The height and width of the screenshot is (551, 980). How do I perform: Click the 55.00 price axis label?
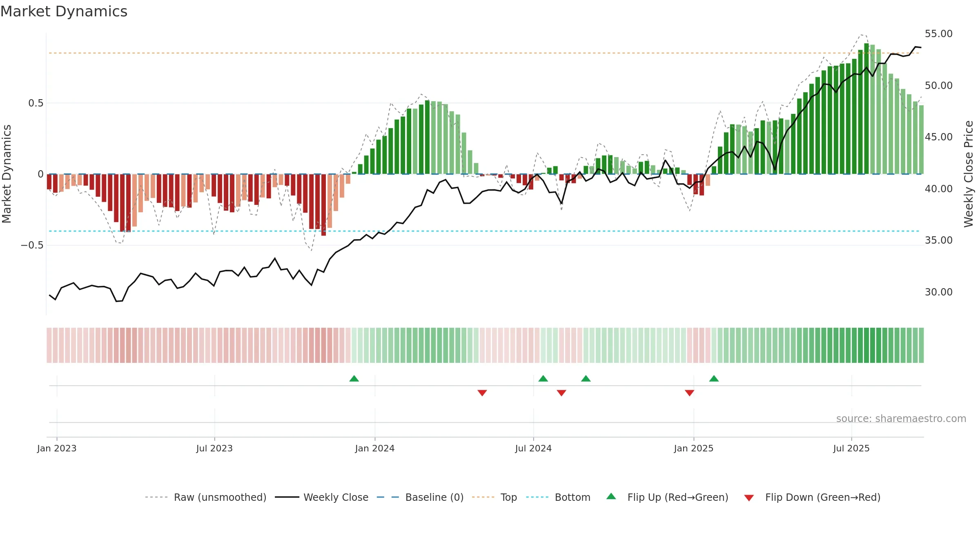click(939, 33)
